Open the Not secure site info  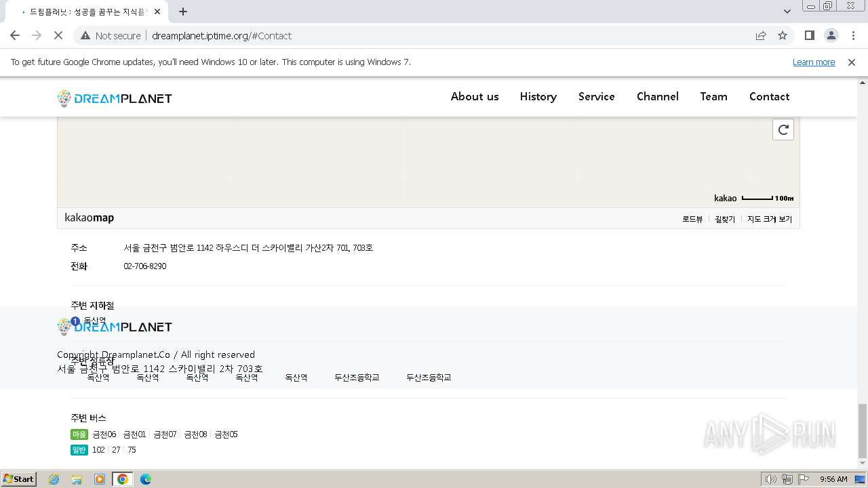tap(111, 35)
